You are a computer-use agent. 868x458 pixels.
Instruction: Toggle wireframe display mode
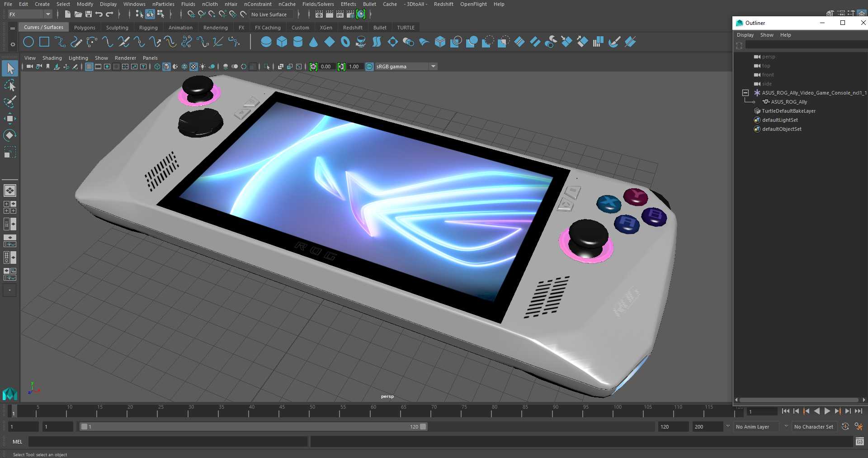(157, 67)
